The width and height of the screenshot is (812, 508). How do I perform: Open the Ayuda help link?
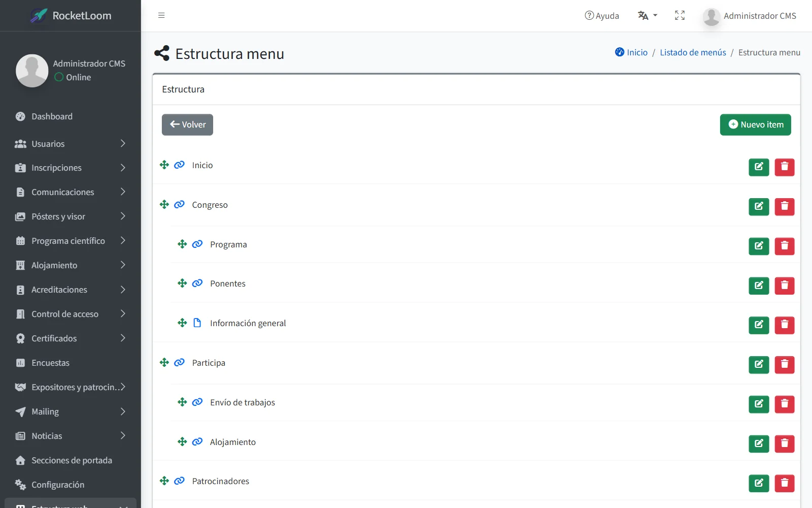(x=602, y=16)
